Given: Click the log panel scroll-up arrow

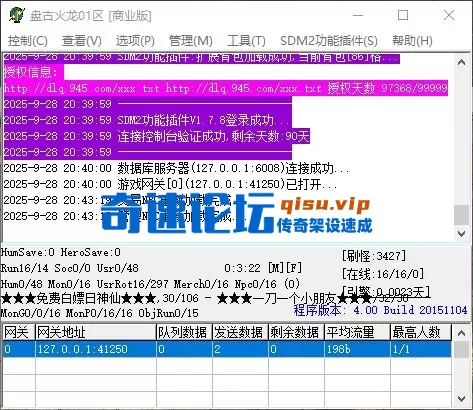Looking at the screenshot, I should [462, 62].
